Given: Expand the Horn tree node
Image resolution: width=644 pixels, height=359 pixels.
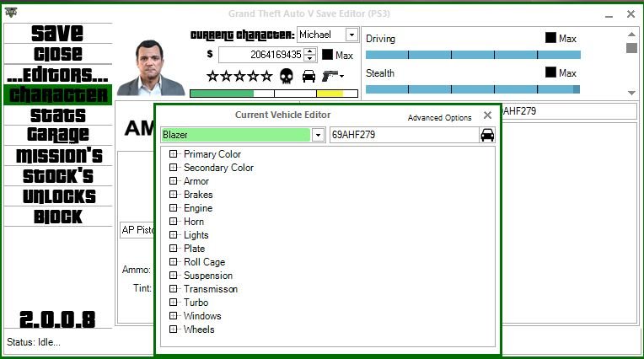Looking at the screenshot, I should pyautogui.click(x=174, y=222).
